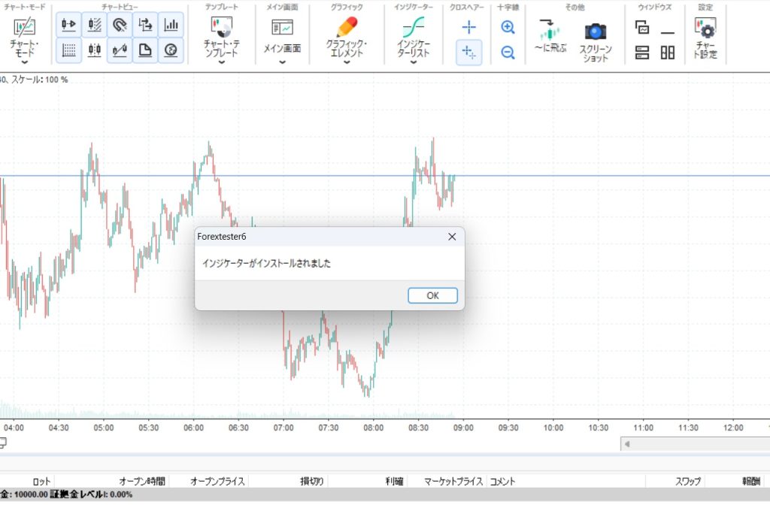Click the ～に飛ぶ jump-to icon
770x532 pixels.
click(x=550, y=36)
